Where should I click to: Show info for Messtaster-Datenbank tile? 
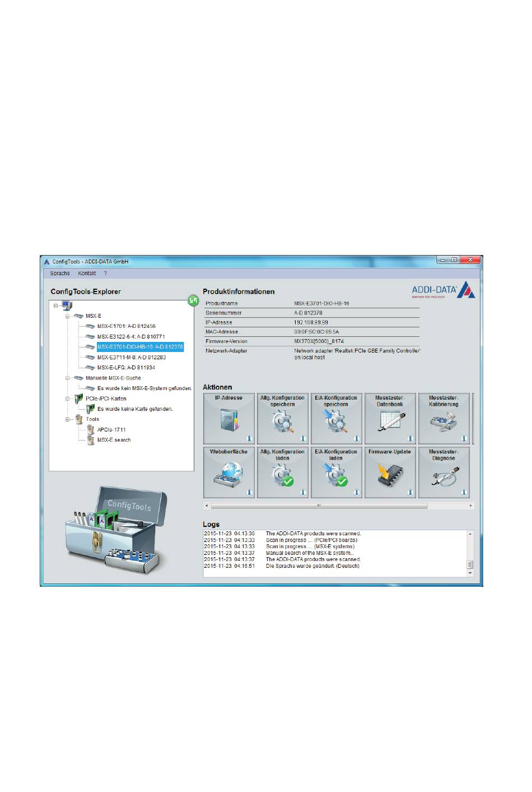pos(410,439)
